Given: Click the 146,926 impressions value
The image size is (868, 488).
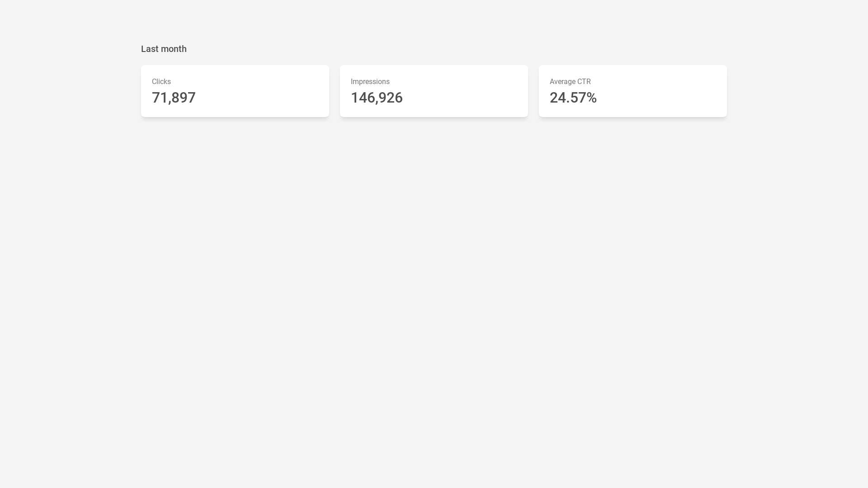Looking at the screenshot, I should click(377, 98).
